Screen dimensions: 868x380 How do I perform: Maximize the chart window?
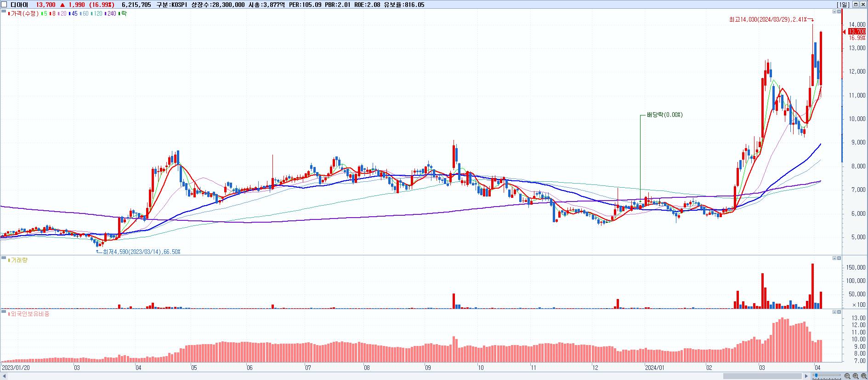click(856, 5)
